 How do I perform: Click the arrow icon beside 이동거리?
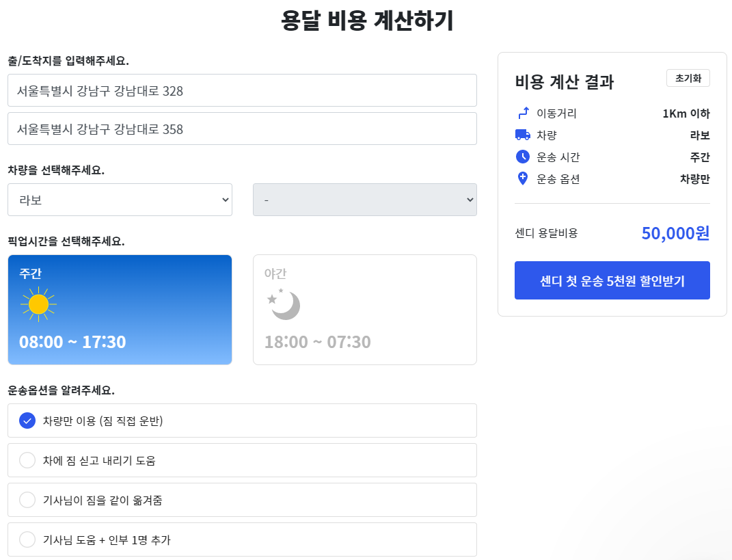click(x=523, y=114)
